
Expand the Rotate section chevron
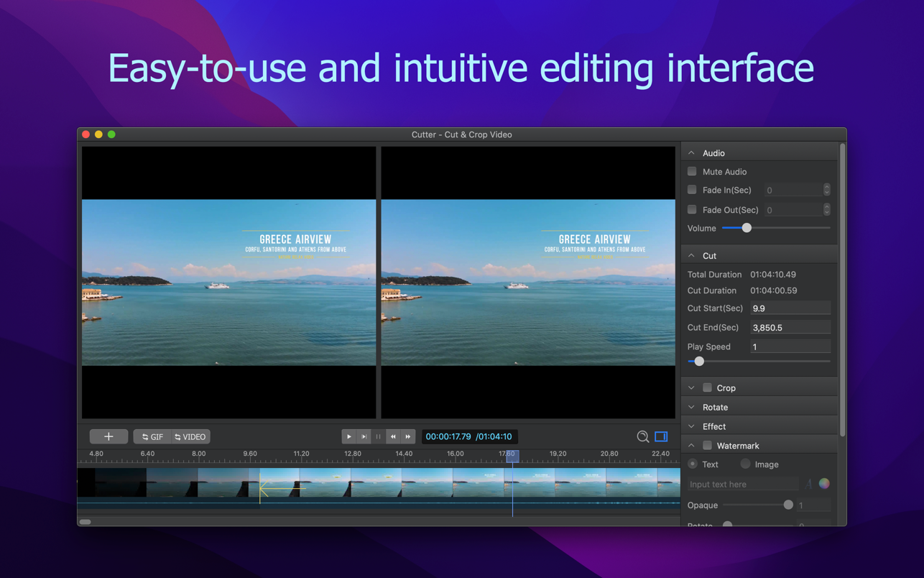691,407
